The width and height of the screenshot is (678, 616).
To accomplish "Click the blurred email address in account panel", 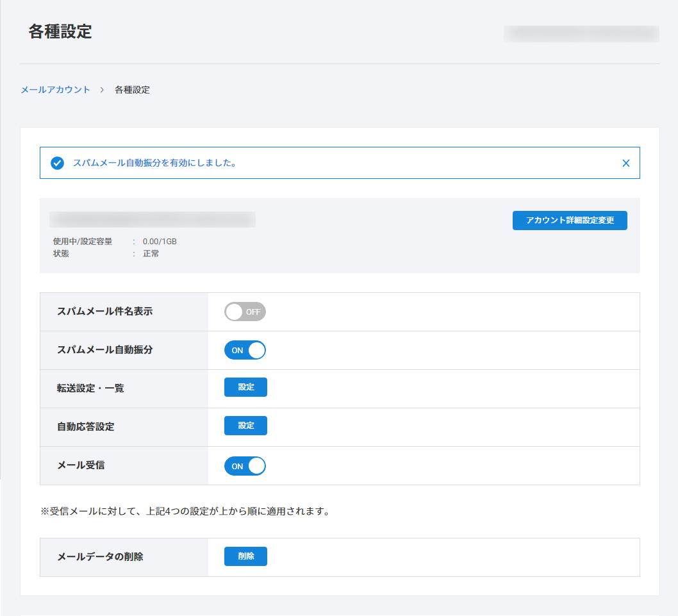I will (x=153, y=219).
